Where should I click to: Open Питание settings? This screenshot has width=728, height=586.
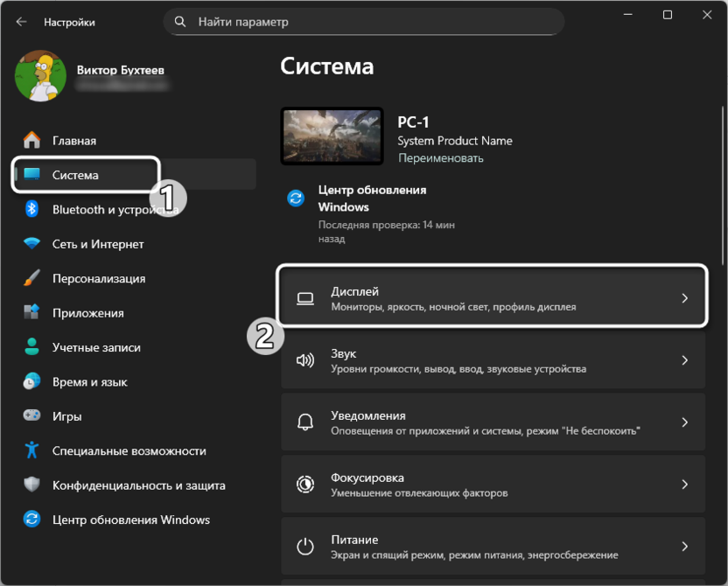pyautogui.click(x=493, y=546)
